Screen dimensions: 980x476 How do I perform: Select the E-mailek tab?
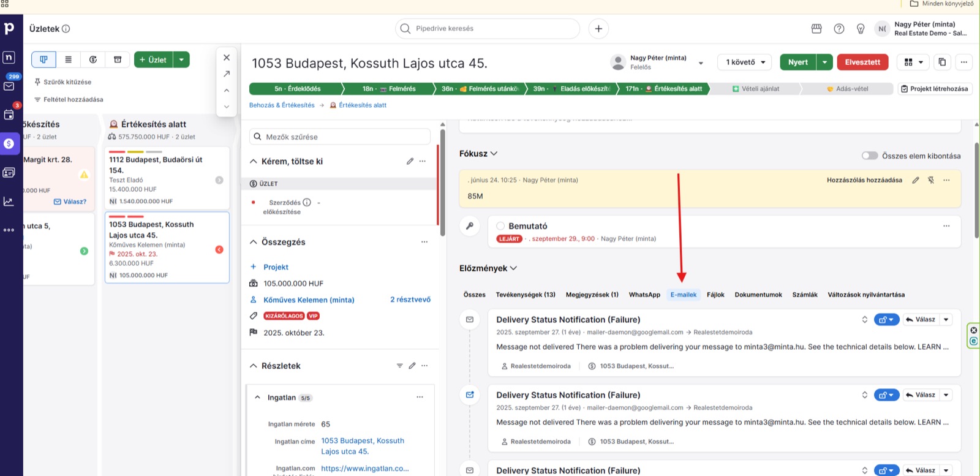click(684, 295)
